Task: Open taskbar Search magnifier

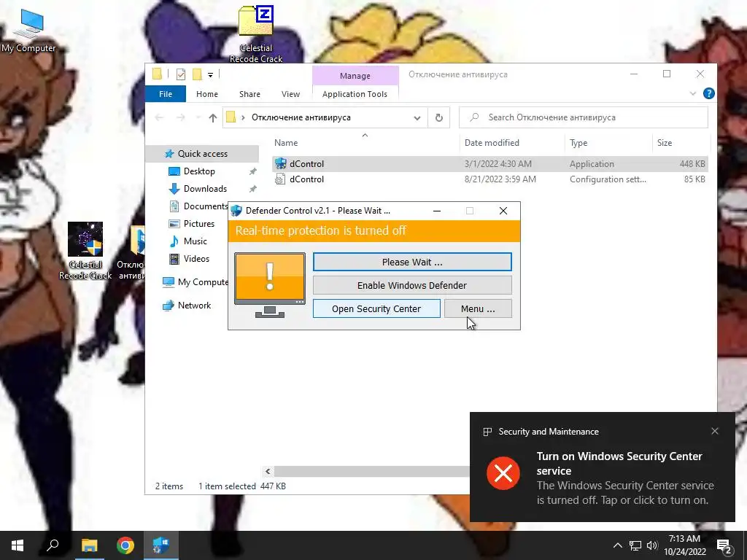Action: 53,545
